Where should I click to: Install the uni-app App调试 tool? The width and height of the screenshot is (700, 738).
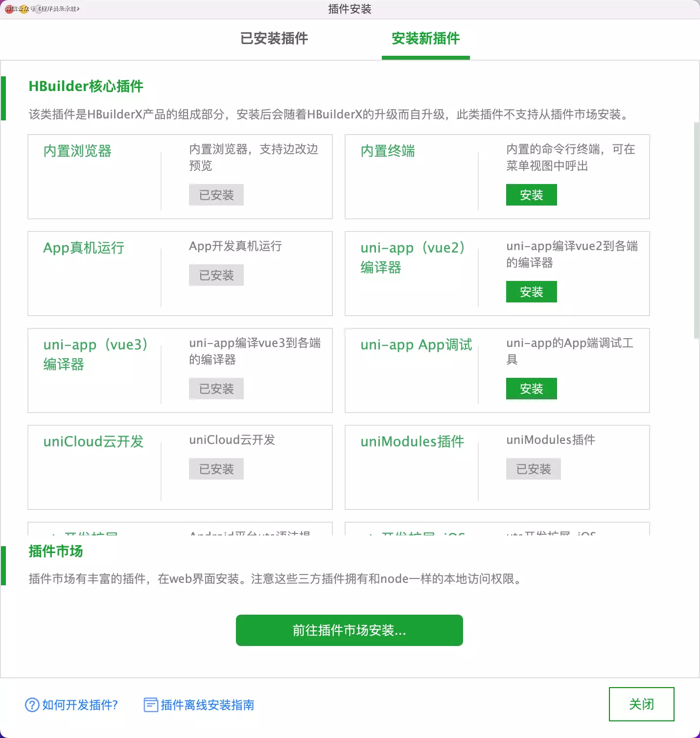coord(531,388)
